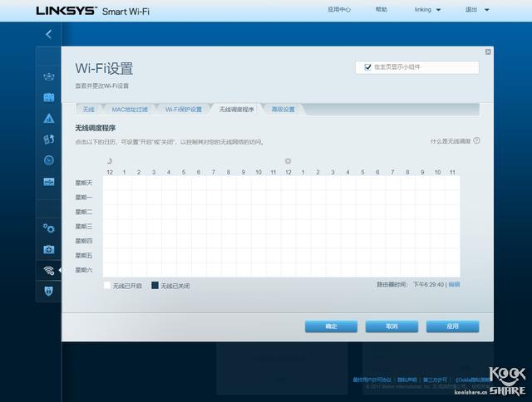532x402 pixels.
Task: Open the Speed Test gauge icon
Action: [49, 160]
